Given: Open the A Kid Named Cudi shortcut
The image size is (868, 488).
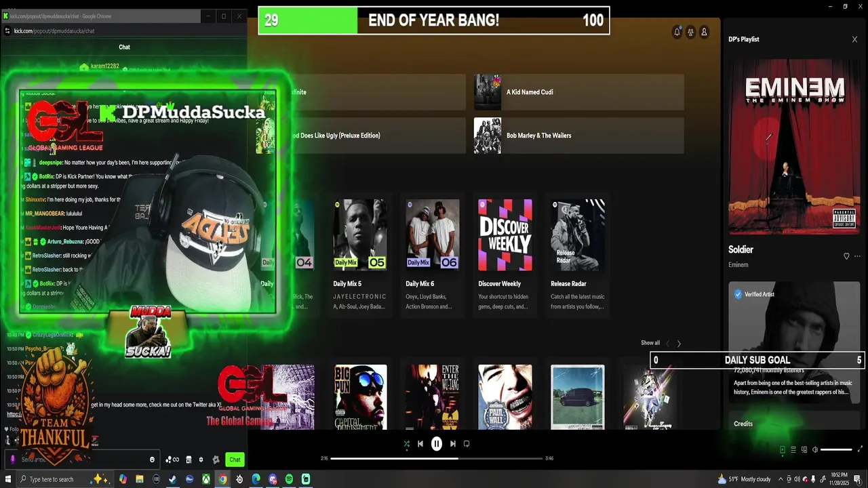Looking at the screenshot, I should pyautogui.click(x=578, y=92).
